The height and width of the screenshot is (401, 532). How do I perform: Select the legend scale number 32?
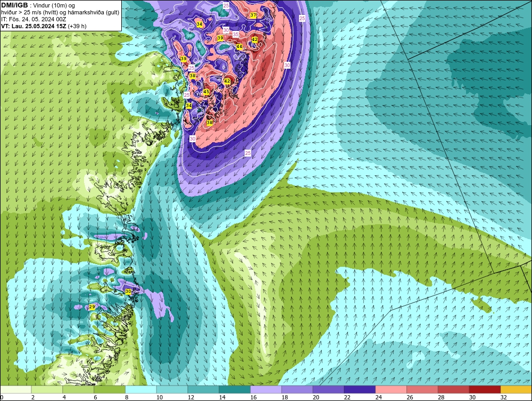pos(503,397)
